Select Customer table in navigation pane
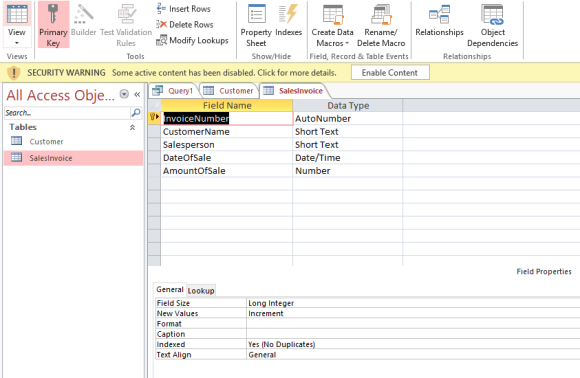 (73, 141)
